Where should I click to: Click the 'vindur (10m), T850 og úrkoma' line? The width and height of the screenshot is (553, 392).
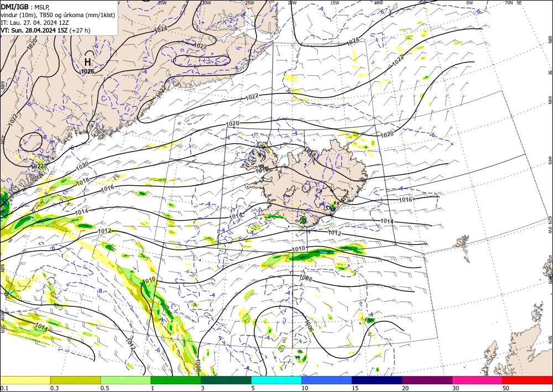42,15
